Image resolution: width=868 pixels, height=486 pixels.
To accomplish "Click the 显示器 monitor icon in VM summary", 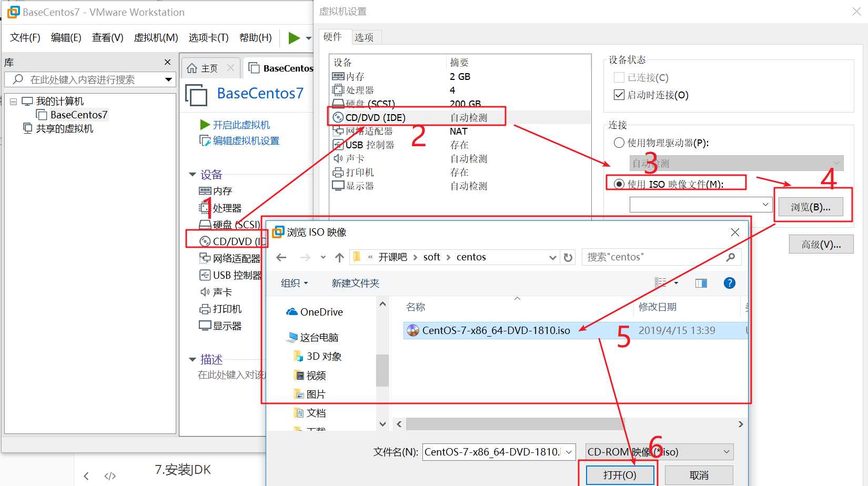I will click(x=205, y=326).
